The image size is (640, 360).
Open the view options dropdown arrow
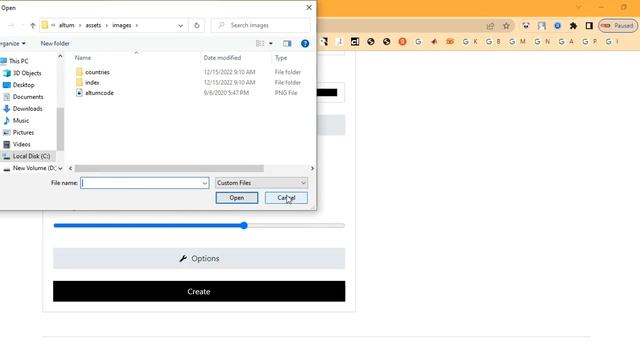(x=271, y=43)
